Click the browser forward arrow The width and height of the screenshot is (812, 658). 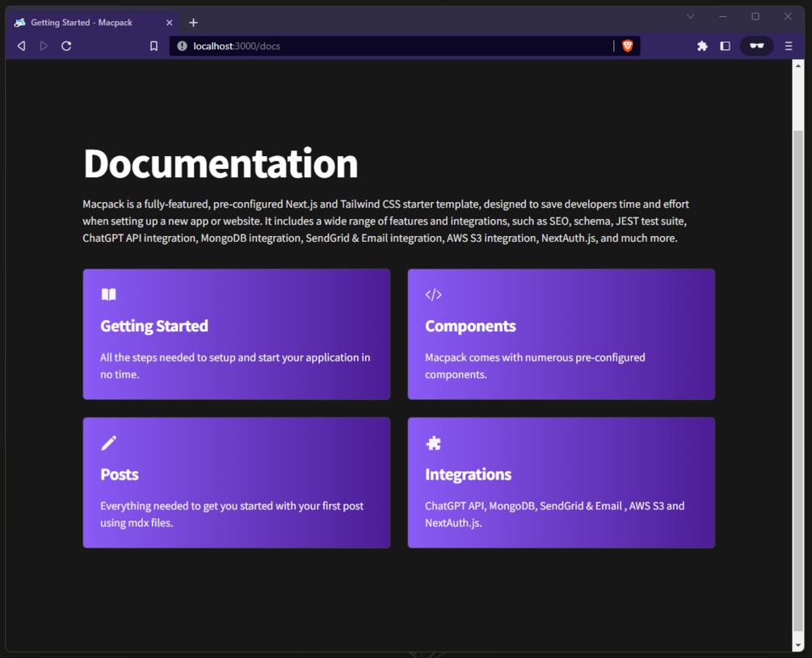tap(44, 46)
